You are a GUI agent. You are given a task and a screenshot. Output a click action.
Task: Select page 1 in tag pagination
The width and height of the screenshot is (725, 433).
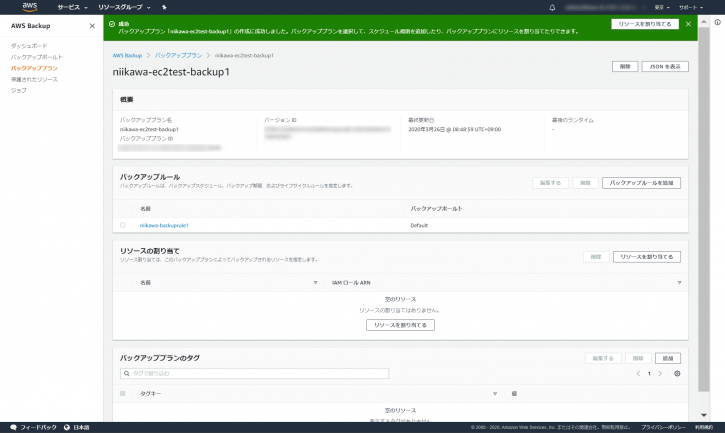(x=649, y=374)
